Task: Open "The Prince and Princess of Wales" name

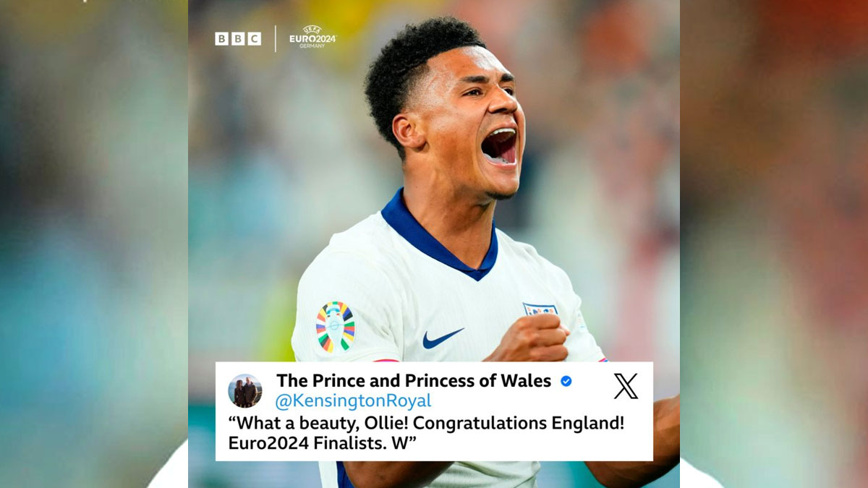Action: [x=414, y=381]
